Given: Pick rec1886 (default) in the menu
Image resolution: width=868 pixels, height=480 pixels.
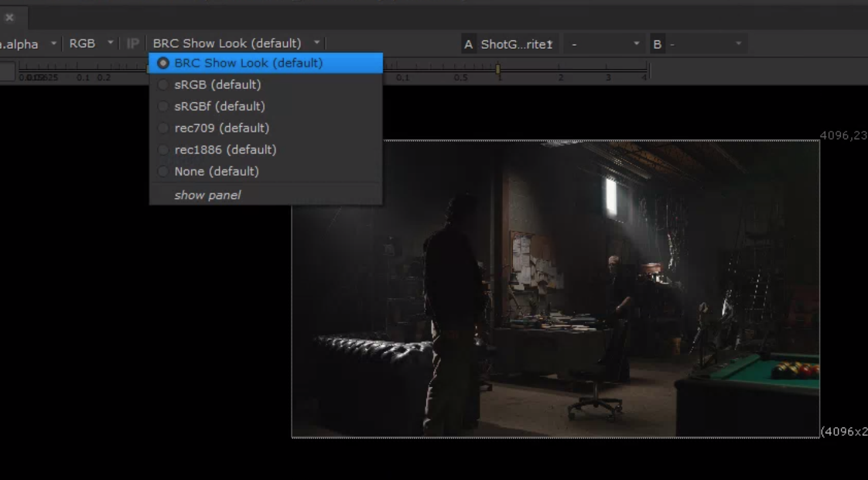Looking at the screenshot, I should [x=225, y=149].
